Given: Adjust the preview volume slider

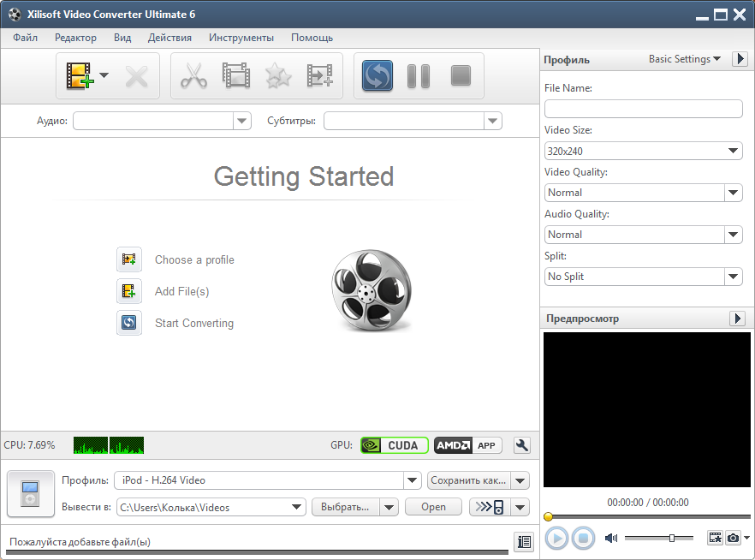Looking at the screenshot, I should click(x=671, y=538).
